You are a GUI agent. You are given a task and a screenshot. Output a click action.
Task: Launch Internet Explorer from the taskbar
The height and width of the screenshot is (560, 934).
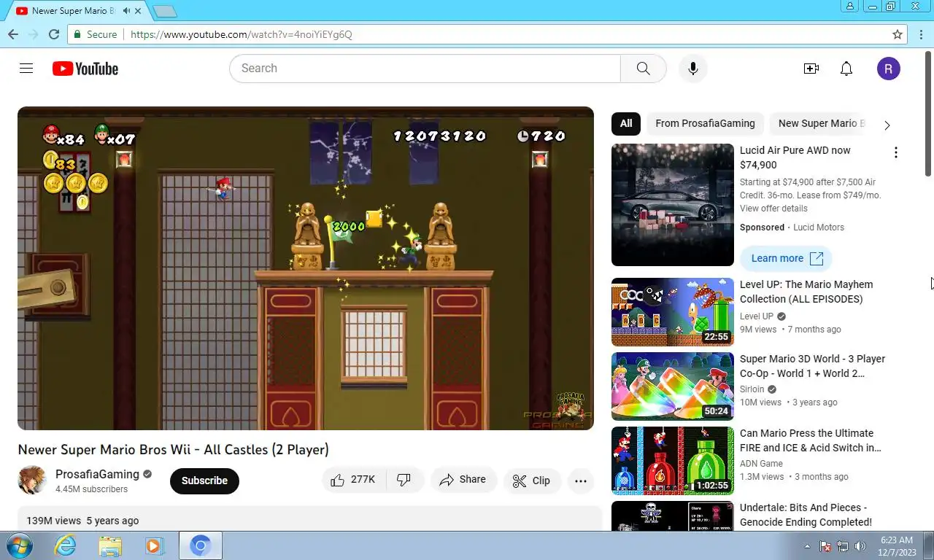65,545
